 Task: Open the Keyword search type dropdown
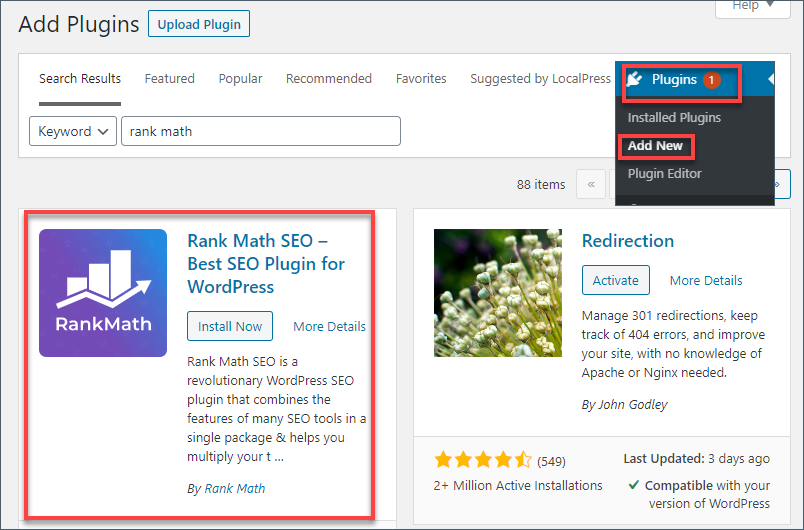[x=73, y=131]
